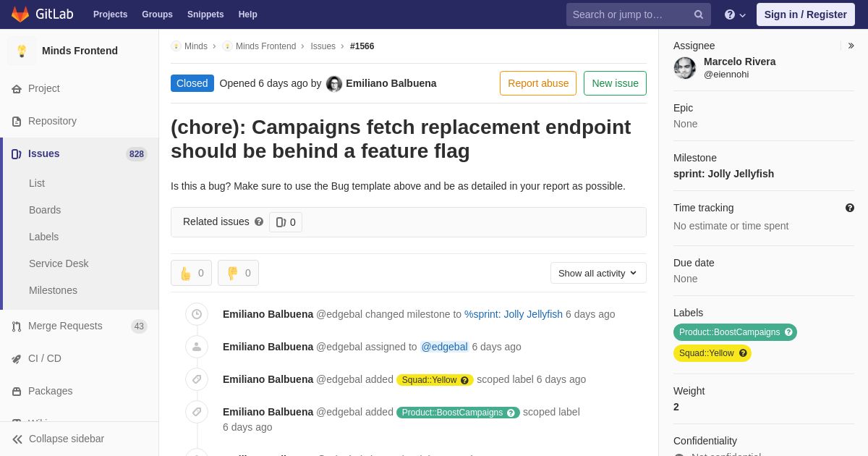Click the Squad::Yellow label in activity feed
The width and height of the screenshot is (868, 456).
435,380
